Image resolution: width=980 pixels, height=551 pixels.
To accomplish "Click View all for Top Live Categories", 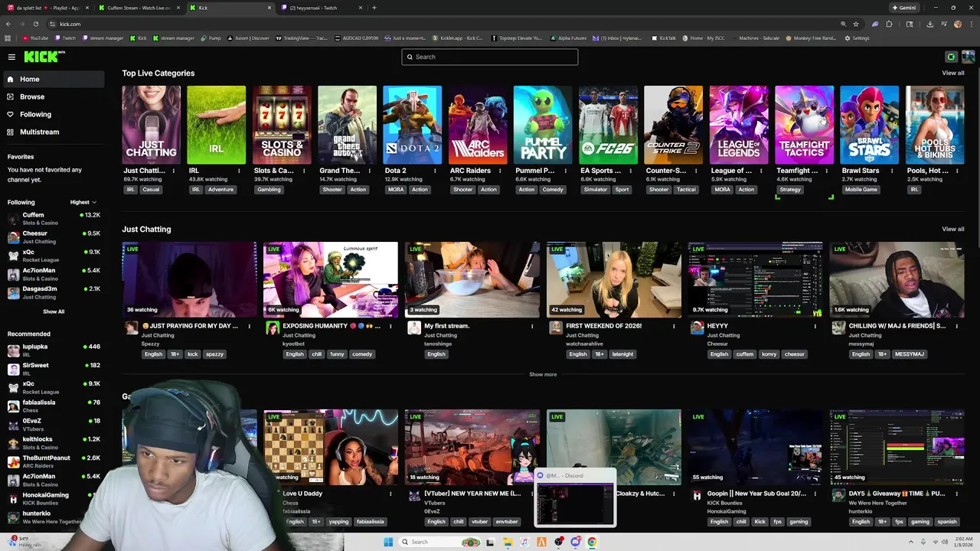I will point(953,73).
